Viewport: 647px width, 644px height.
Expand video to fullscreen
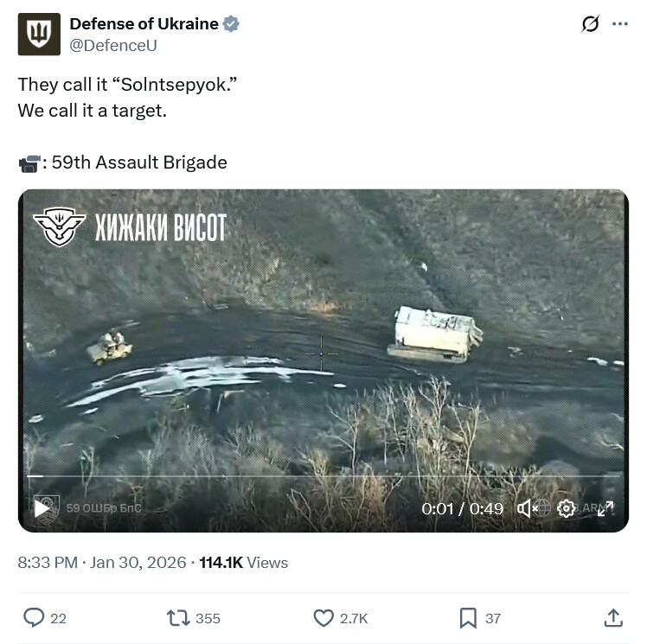pos(605,508)
